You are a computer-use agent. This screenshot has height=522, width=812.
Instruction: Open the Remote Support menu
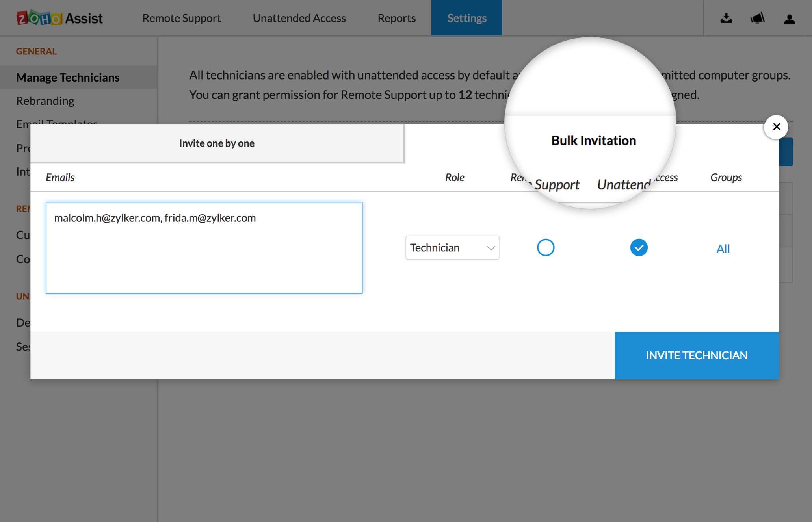tap(182, 18)
